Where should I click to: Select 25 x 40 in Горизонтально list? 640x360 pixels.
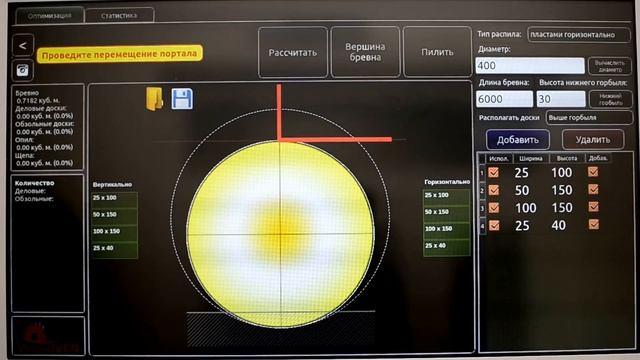(447, 248)
